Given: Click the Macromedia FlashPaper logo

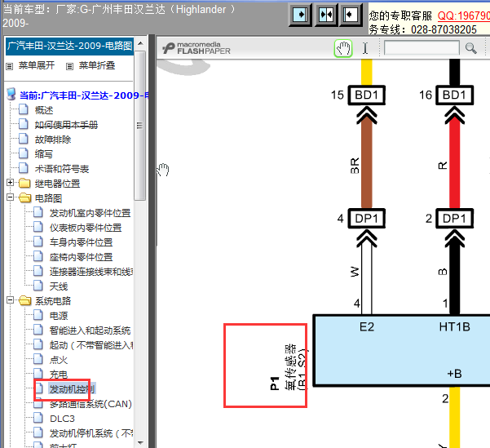Looking at the screenshot, I should coord(196,48).
